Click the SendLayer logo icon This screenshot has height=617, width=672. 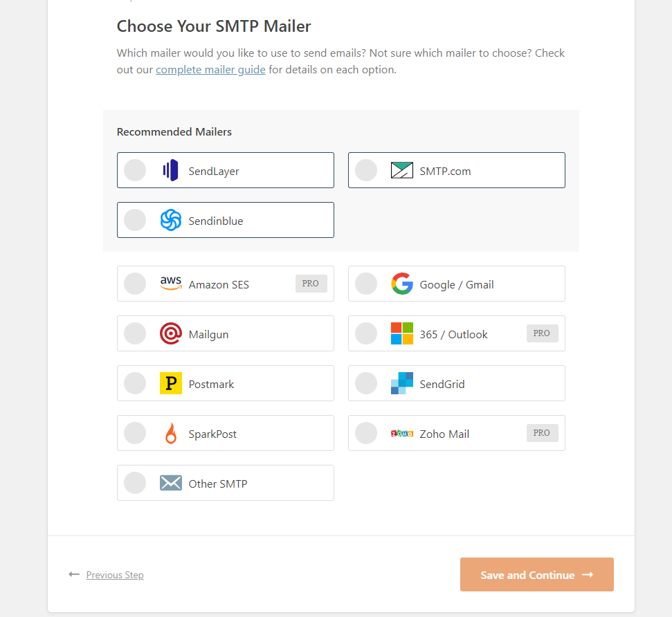coord(170,170)
